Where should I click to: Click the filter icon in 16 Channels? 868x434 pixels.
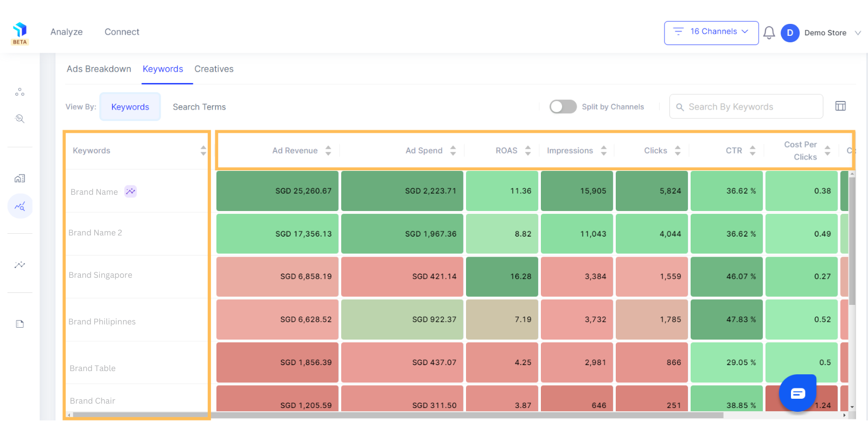pos(678,31)
